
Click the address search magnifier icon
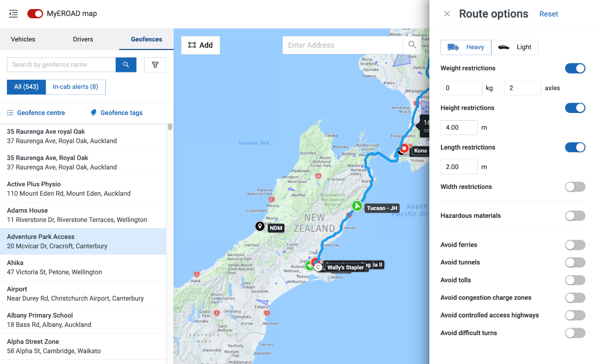pos(412,45)
